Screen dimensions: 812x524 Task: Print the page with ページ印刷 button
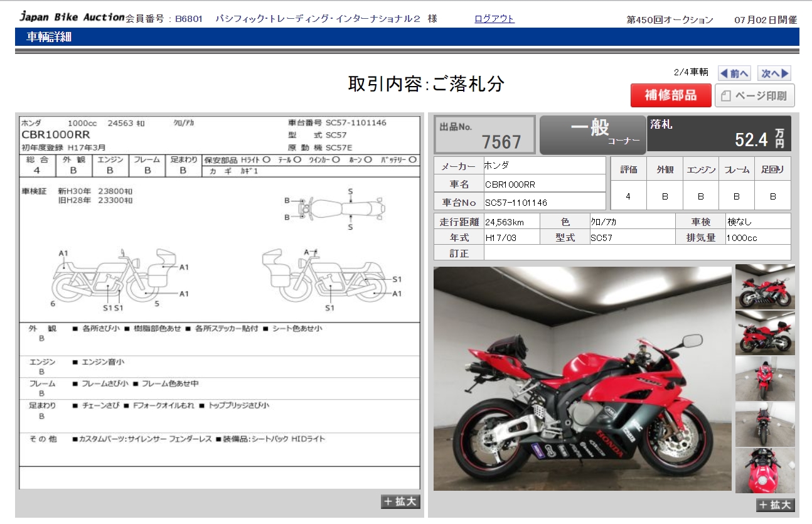(756, 95)
